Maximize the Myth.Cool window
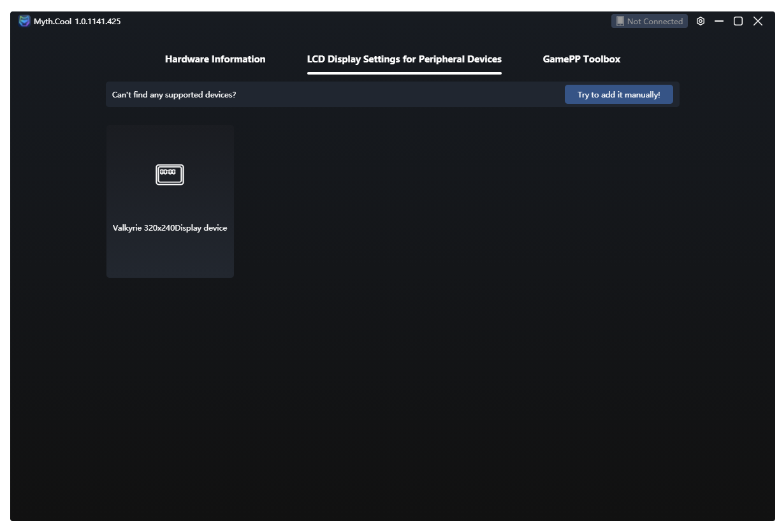Image resolution: width=779 pixels, height=532 pixels. pos(738,21)
